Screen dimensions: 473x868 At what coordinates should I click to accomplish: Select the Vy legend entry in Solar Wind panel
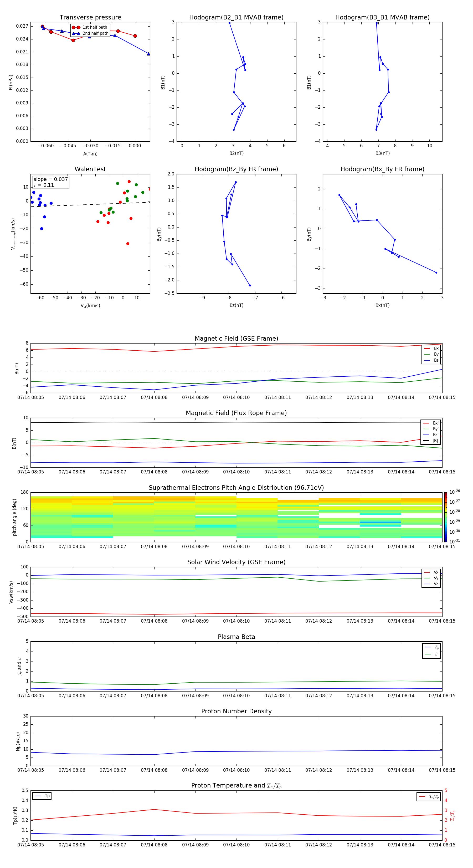pos(431,578)
